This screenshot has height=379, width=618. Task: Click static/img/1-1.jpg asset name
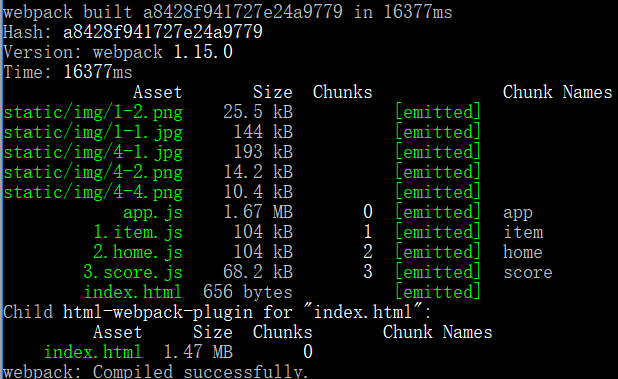(93, 132)
